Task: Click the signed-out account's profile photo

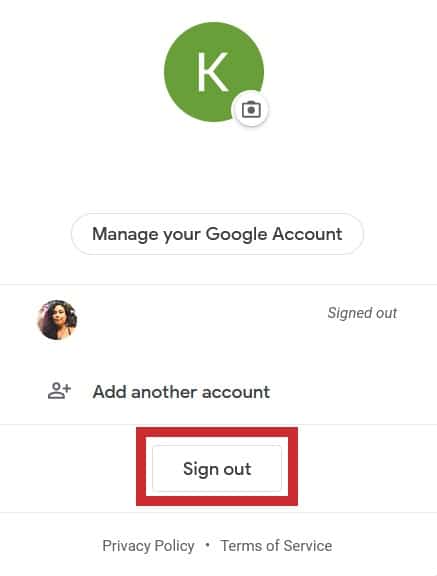Action: point(58,319)
